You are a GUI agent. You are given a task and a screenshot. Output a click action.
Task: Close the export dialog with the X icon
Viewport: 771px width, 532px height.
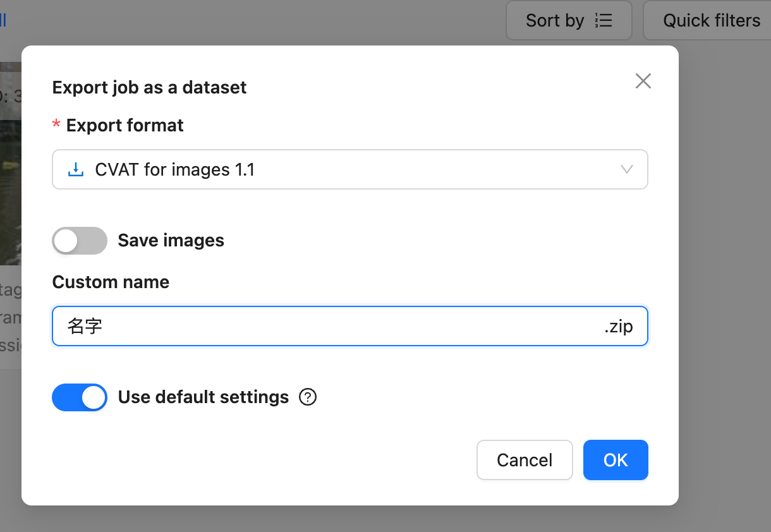[x=643, y=81]
